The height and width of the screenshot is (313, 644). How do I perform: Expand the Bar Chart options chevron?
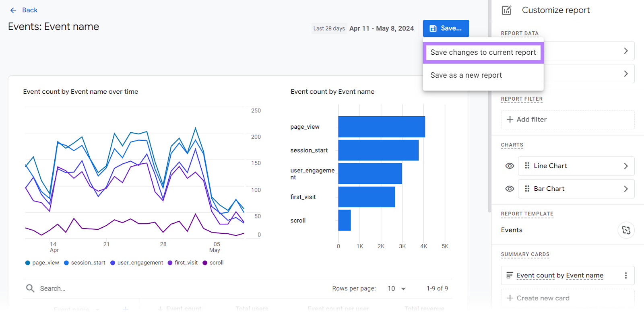coord(625,189)
